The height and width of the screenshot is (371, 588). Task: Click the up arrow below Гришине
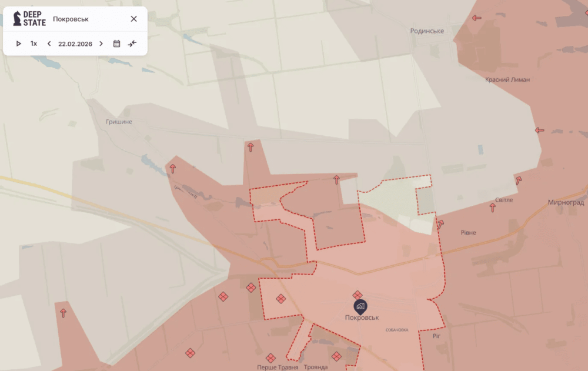pyautogui.click(x=172, y=169)
